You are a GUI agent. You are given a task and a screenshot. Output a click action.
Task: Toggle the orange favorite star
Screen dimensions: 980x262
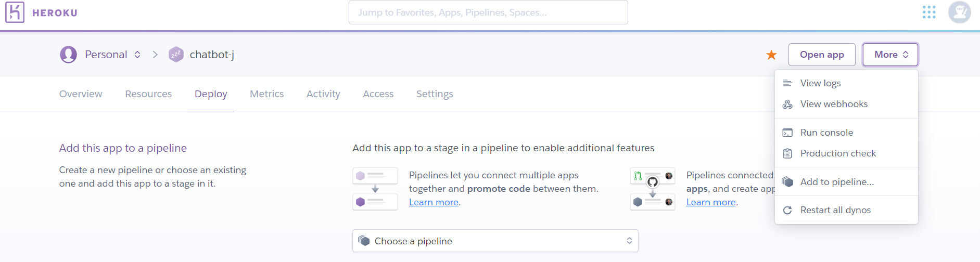771,55
